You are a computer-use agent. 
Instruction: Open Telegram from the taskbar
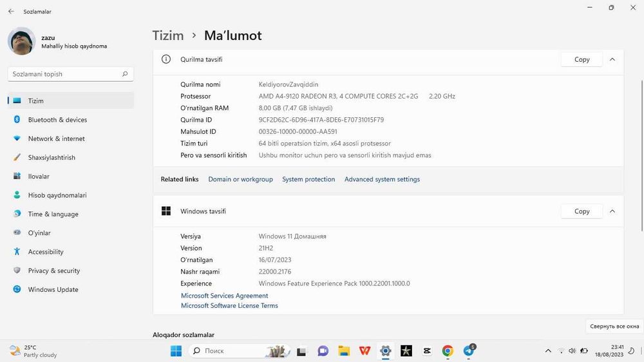coord(469,351)
